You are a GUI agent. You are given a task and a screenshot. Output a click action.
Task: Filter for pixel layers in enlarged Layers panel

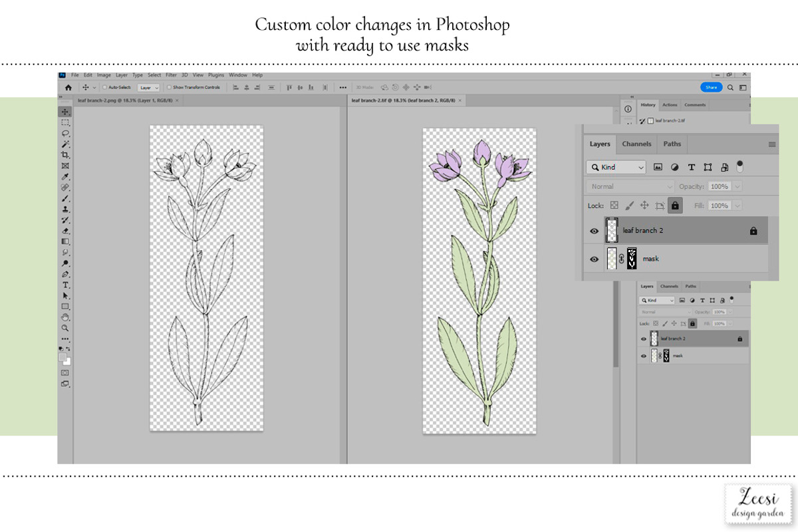click(x=658, y=167)
